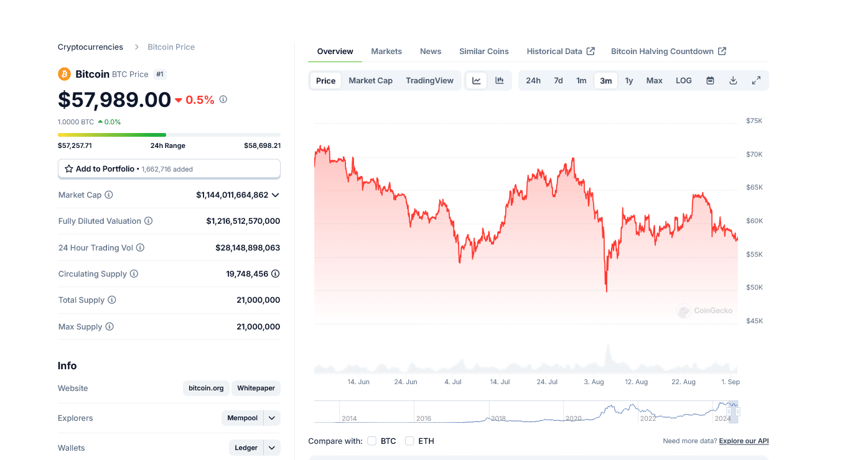Click the info icon next to Circulating Supply number

(x=275, y=274)
